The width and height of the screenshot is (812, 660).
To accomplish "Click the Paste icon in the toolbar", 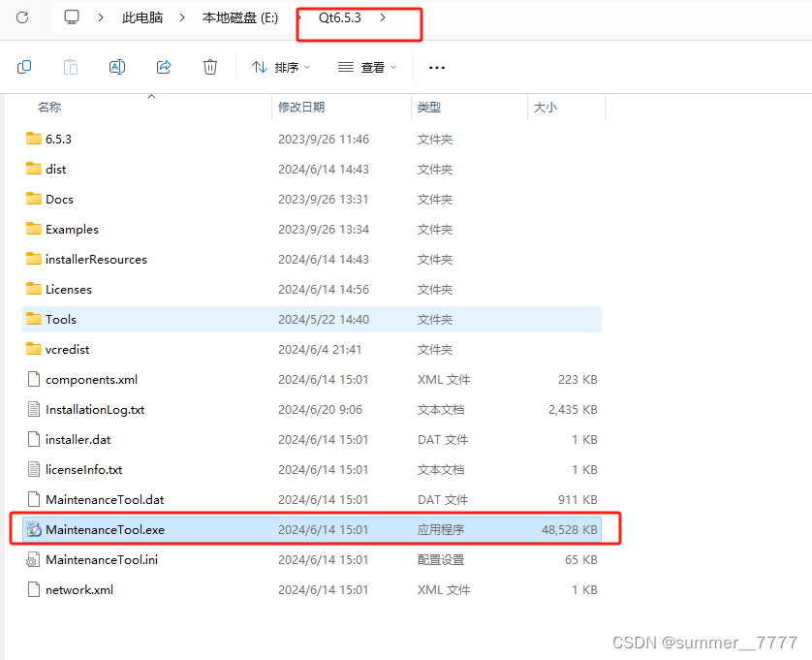I will [69, 67].
